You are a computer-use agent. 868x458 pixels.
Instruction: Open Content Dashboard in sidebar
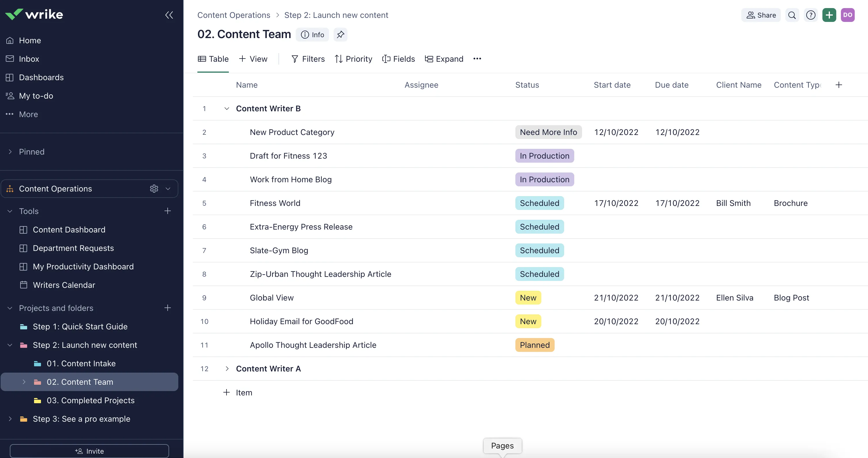[x=69, y=230]
